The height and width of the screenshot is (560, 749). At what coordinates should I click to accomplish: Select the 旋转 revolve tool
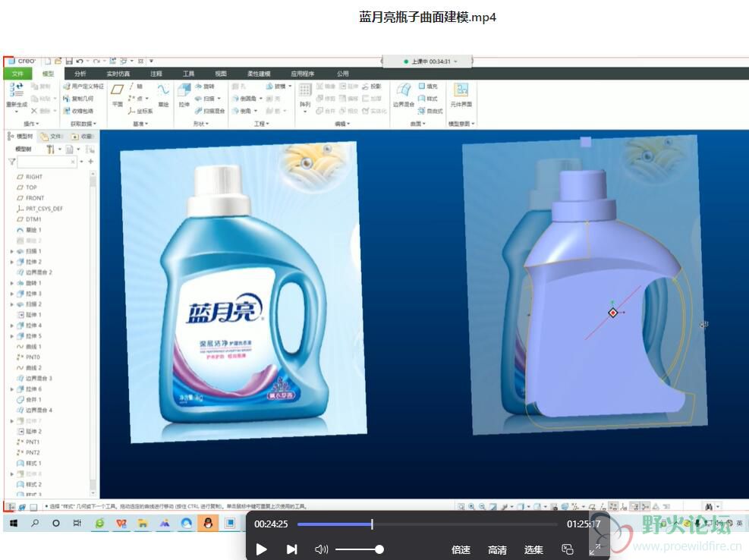pos(205,87)
